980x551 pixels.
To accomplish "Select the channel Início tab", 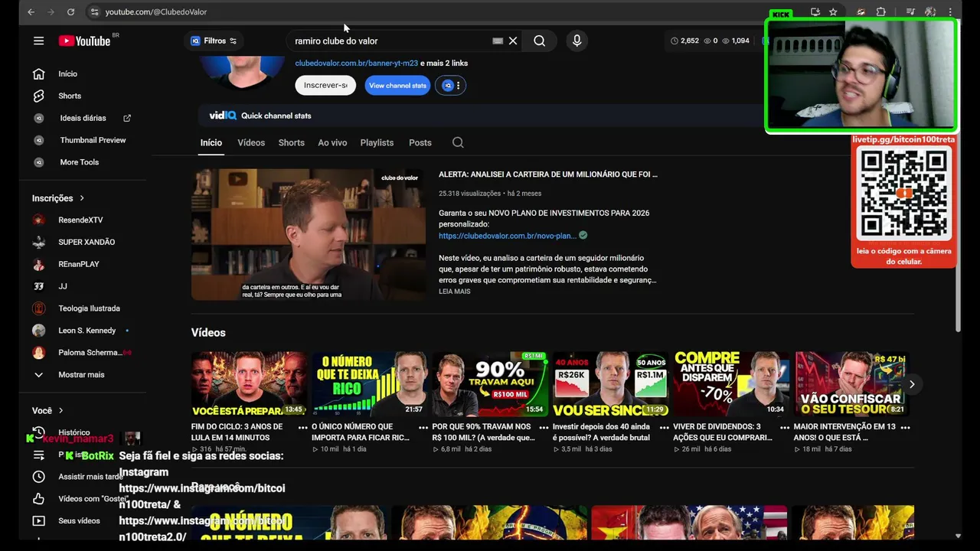I will click(211, 143).
